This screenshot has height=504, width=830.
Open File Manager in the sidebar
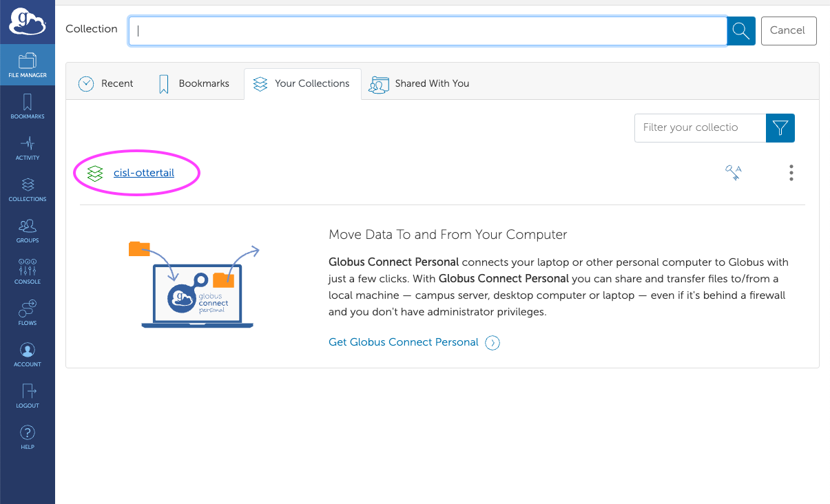point(28,65)
